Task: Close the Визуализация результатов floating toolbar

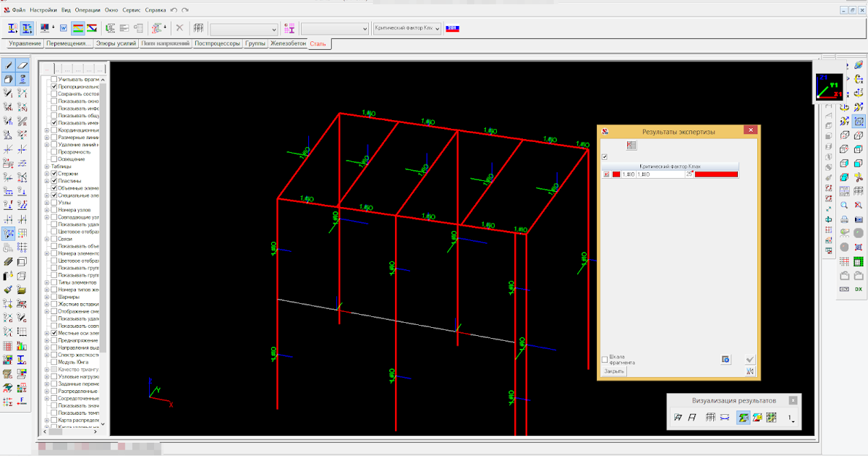Action: pyautogui.click(x=793, y=400)
